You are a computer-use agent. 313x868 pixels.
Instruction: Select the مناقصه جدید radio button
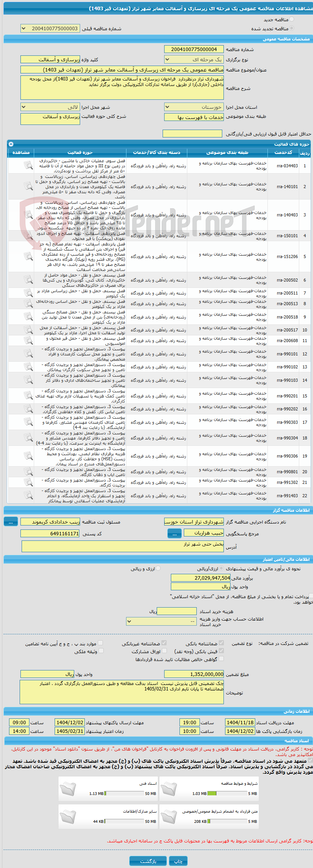[x=291, y=19]
